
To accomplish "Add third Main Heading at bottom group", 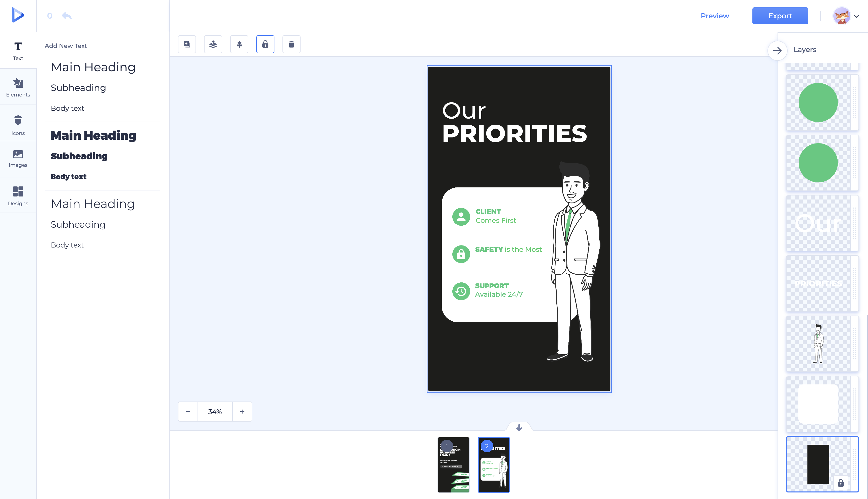I will (93, 204).
